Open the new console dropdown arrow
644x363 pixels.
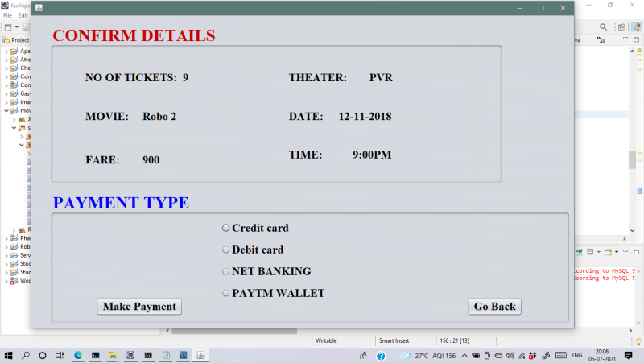pos(617,252)
